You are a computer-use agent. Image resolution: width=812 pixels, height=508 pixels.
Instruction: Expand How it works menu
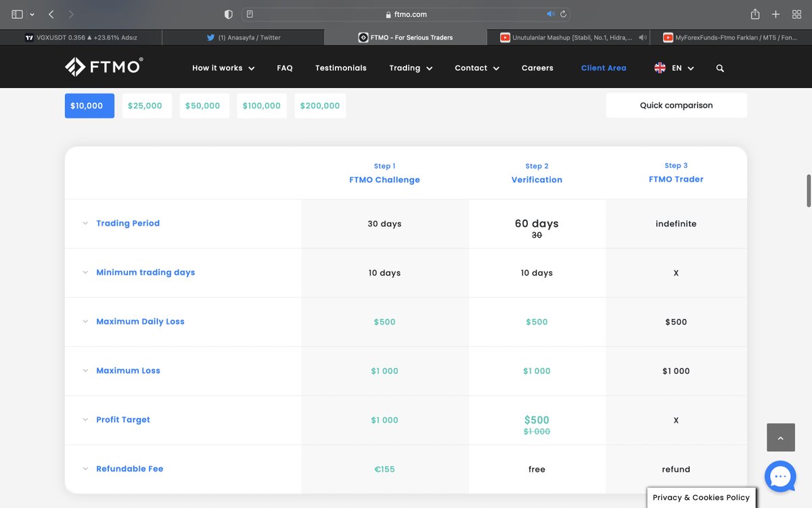223,68
